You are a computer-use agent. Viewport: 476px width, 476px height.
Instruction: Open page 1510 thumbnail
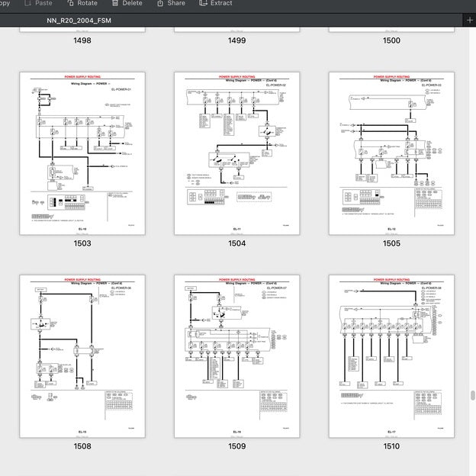coord(391,356)
